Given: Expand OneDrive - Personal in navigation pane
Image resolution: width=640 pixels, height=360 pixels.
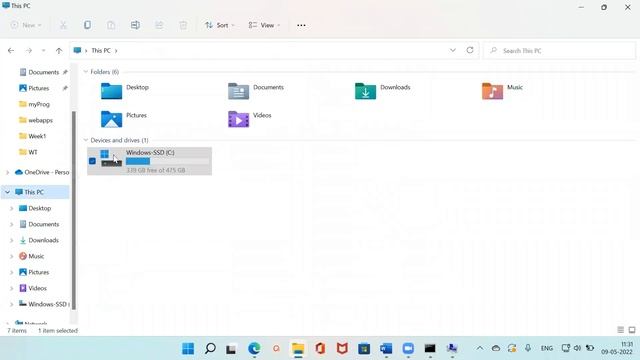Looking at the screenshot, I should click(7, 172).
